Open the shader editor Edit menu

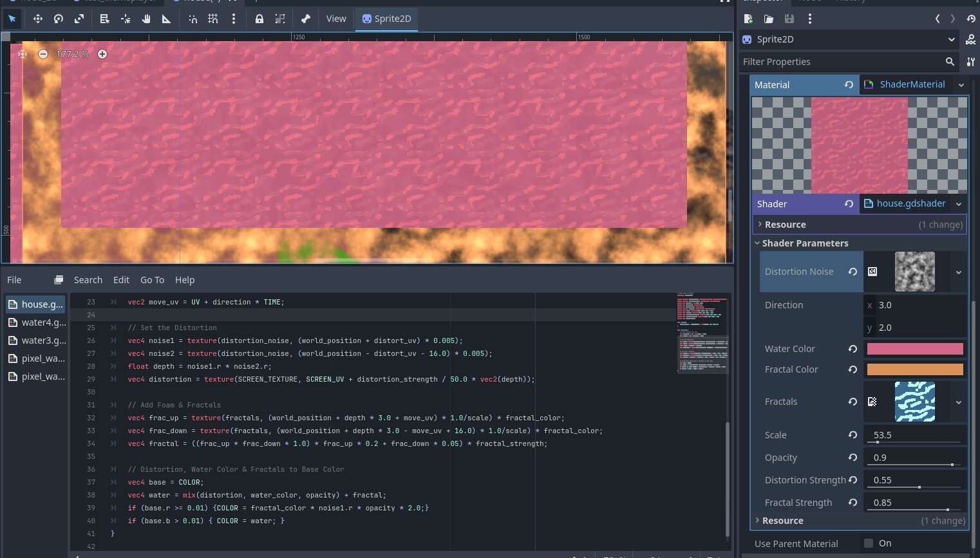pos(121,280)
